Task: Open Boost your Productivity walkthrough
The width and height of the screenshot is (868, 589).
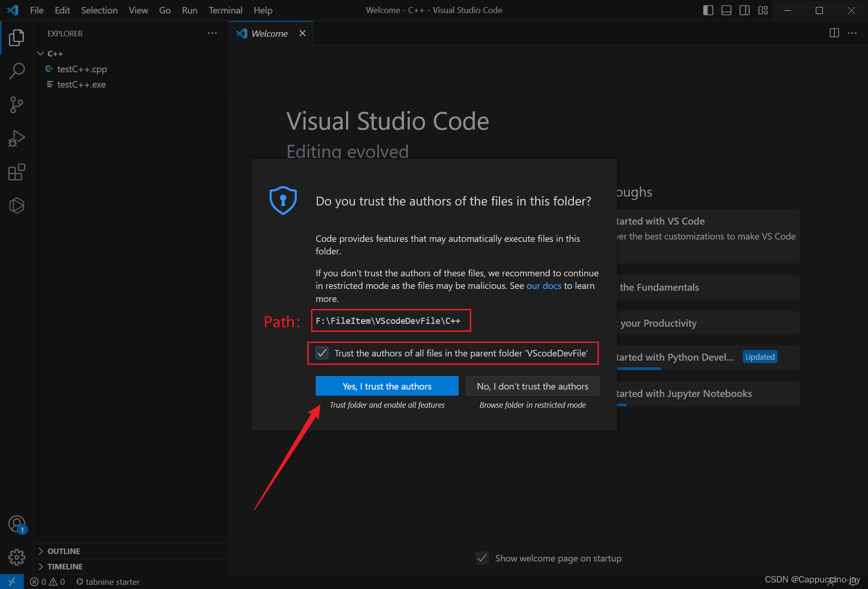Action: (x=708, y=323)
